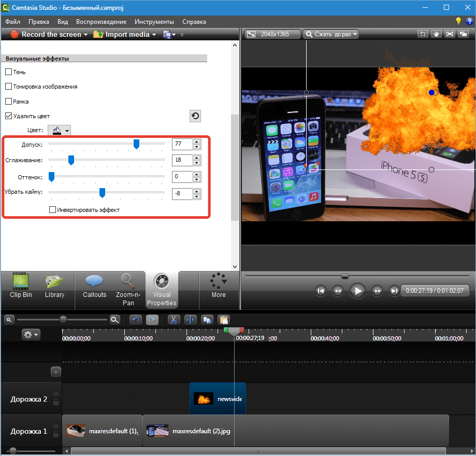The height and width of the screenshot is (456, 476).
Task: Reset the Remove Color effect with circular arrow
Action: (195, 116)
